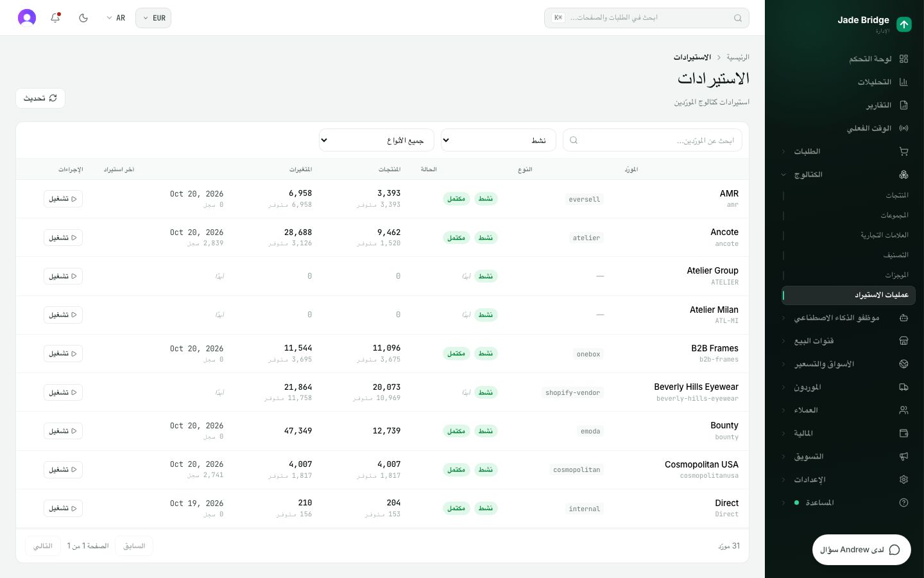The image size is (924, 578).
Task: Click the الطلبات cart icon
Action: (904, 152)
